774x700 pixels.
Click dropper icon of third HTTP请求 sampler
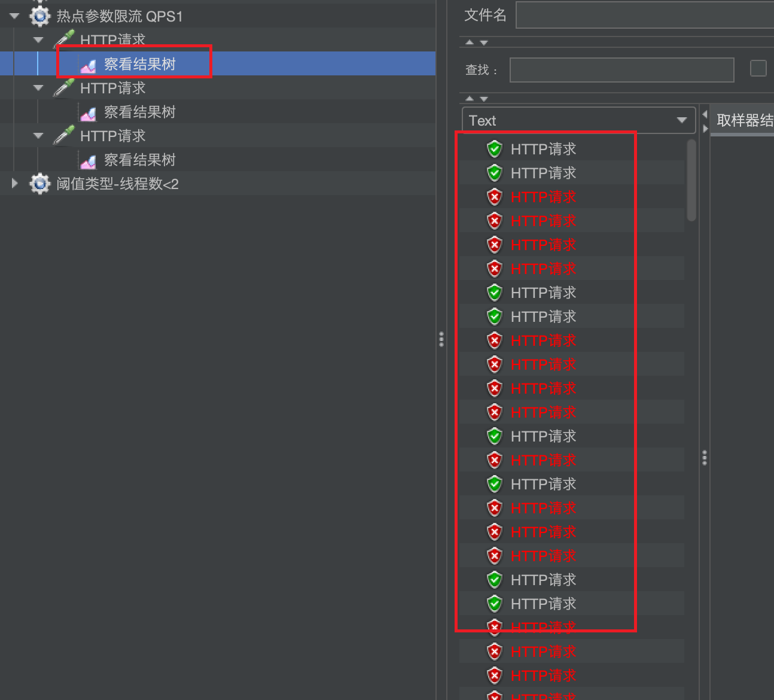[x=63, y=135]
